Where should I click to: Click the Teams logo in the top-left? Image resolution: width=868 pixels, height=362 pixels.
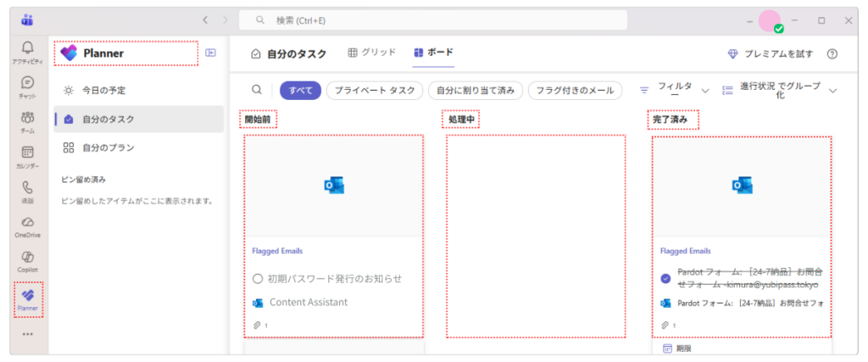click(27, 20)
